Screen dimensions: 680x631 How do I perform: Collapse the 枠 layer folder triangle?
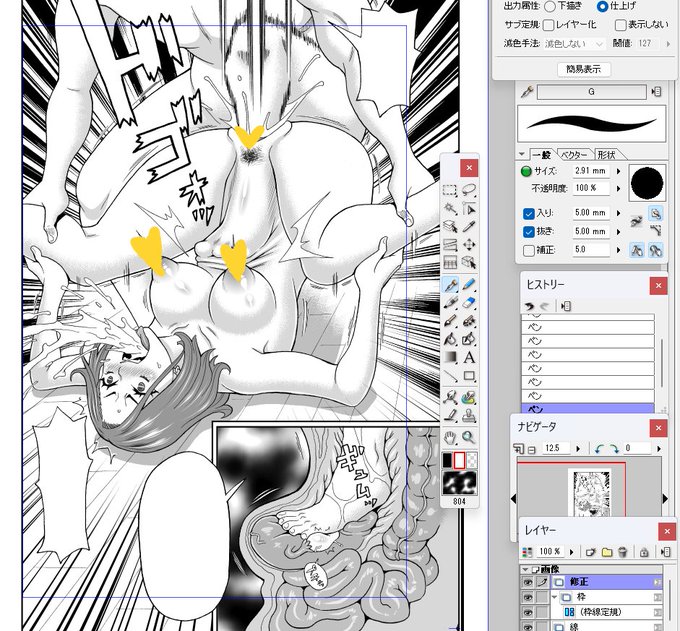(x=555, y=597)
